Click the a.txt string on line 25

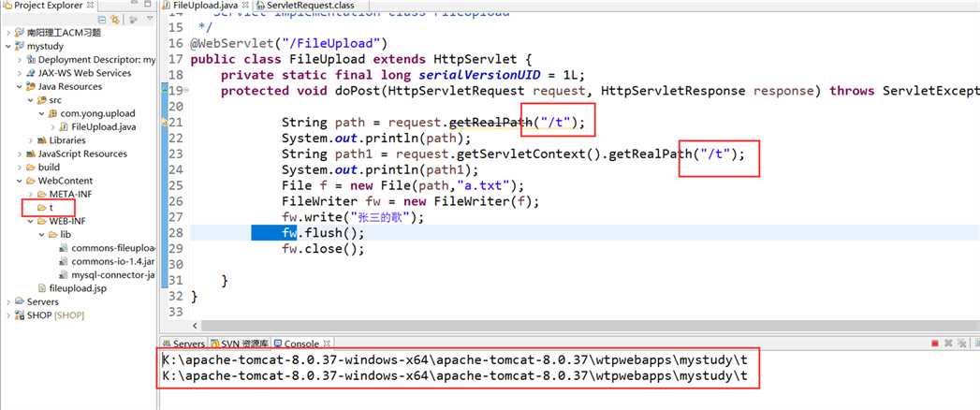[x=486, y=185]
